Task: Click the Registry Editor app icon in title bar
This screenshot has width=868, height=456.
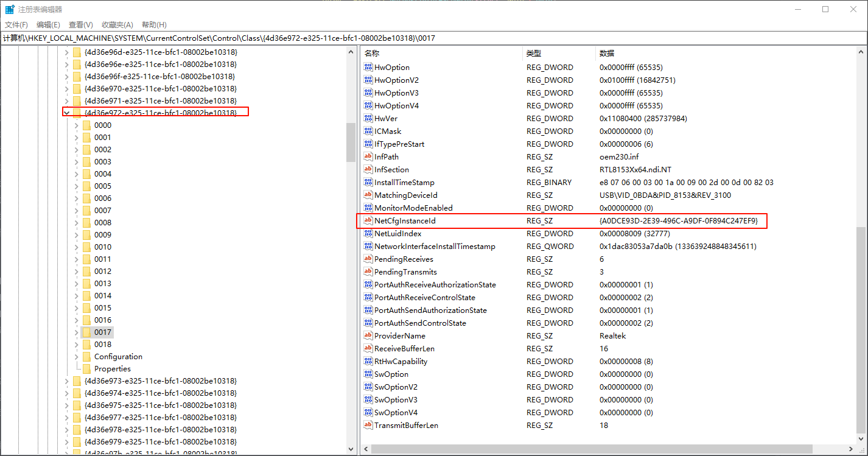Action: coord(10,9)
